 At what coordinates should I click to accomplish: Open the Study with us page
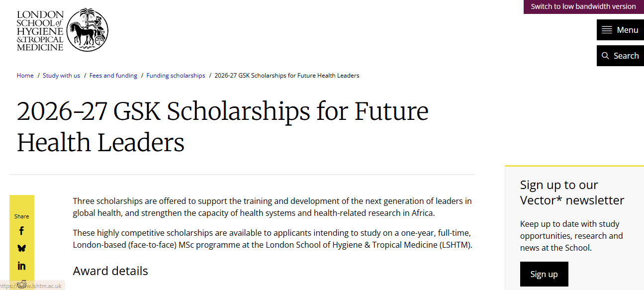coord(61,75)
